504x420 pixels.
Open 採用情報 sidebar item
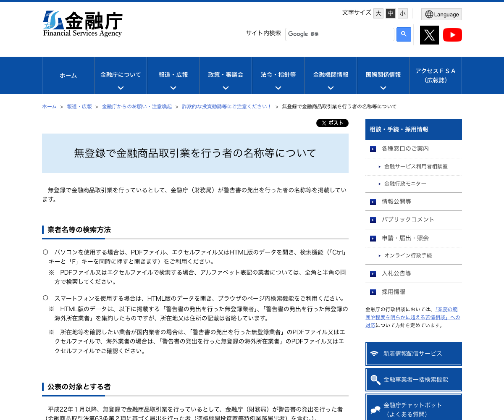(414, 292)
